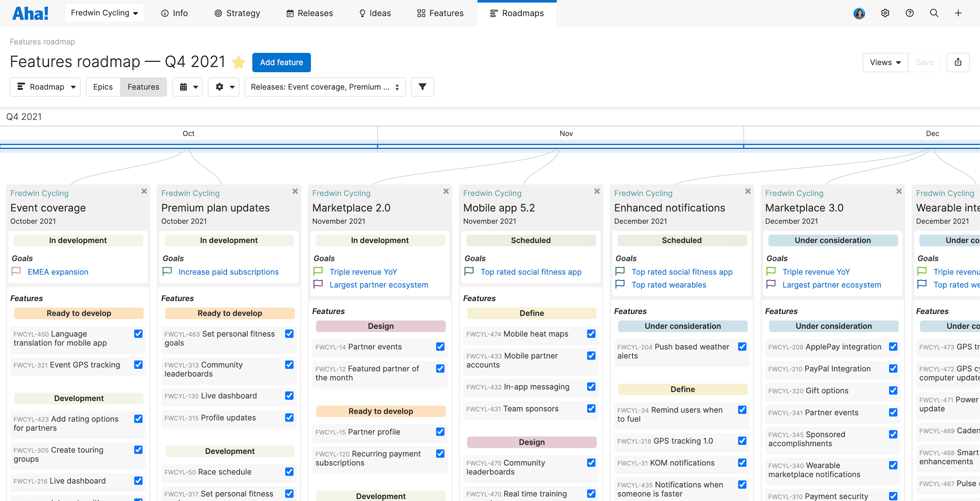The height and width of the screenshot is (501, 980).
Task: Check FWCYL-450 Language translation for mobile app
Action: 138,334
